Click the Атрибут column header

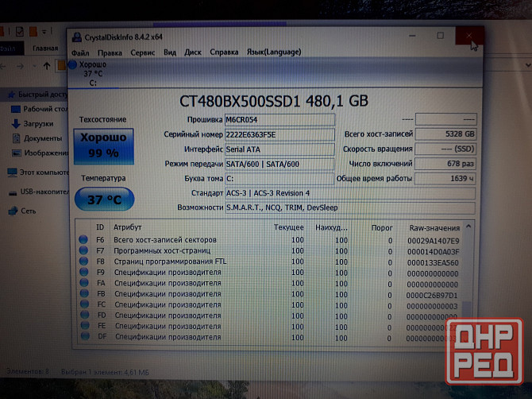click(x=128, y=227)
